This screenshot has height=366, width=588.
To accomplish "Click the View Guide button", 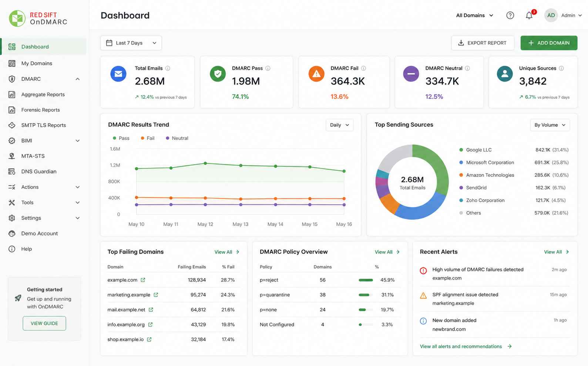I will 44,323.
